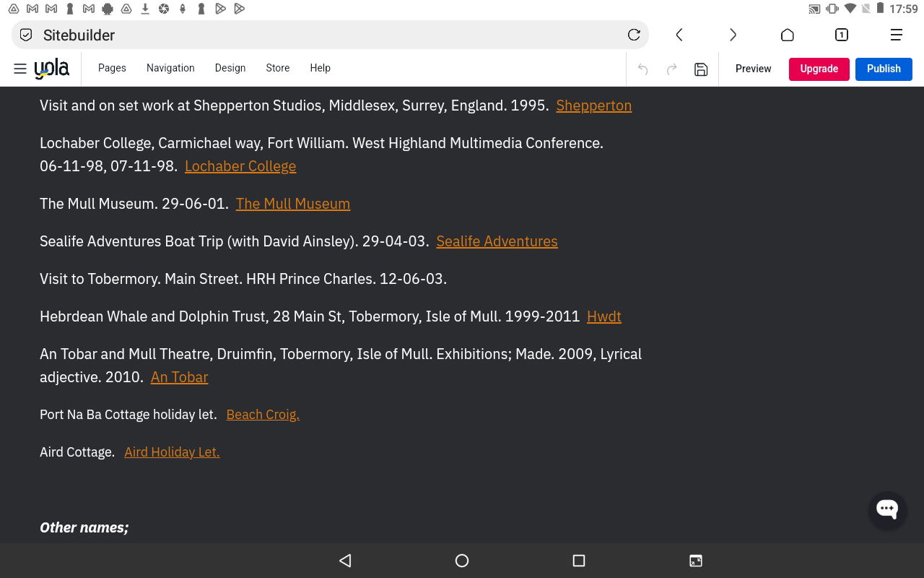Tap the Wi-Fi status icon
924x578 pixels.
[x=850, y=9]
